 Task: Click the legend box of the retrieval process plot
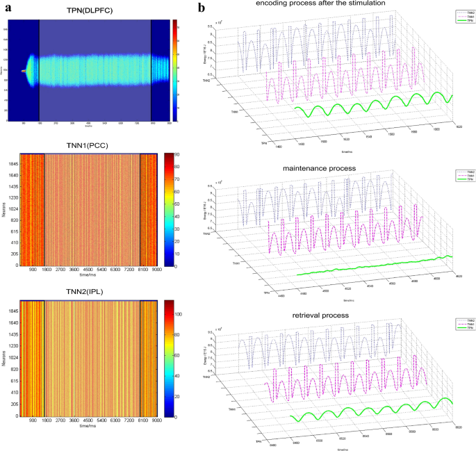(x=466, y=324)
